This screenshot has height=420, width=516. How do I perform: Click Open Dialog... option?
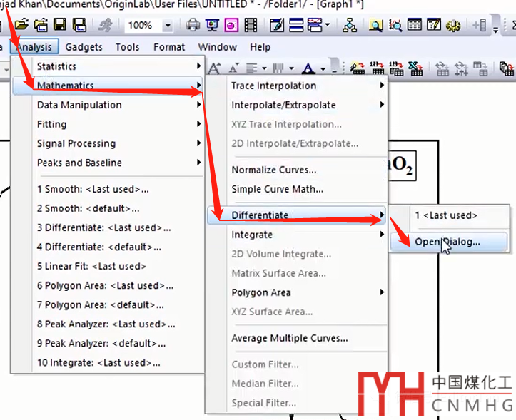tap(447, 241)
